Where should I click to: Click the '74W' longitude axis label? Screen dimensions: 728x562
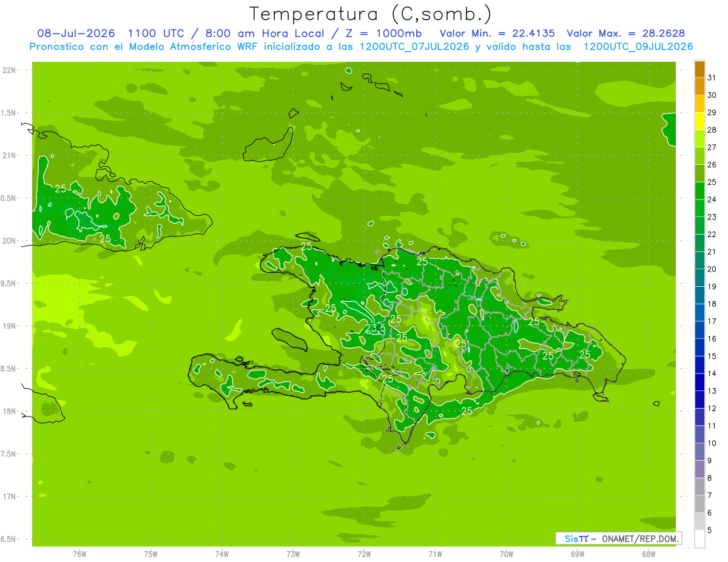(222, 554)
